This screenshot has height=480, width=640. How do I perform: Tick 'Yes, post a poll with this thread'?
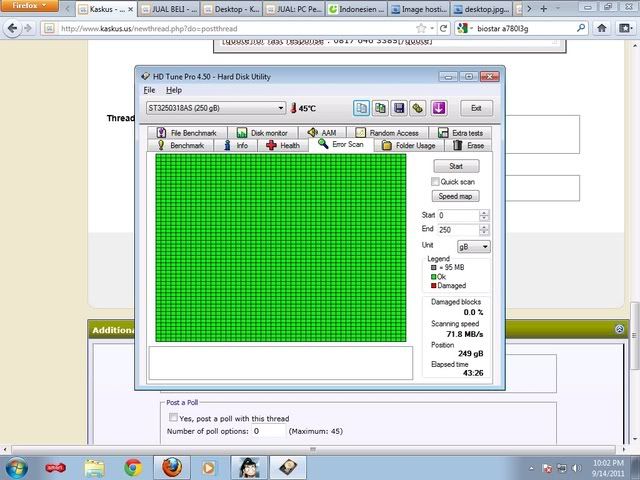(173, 418)
